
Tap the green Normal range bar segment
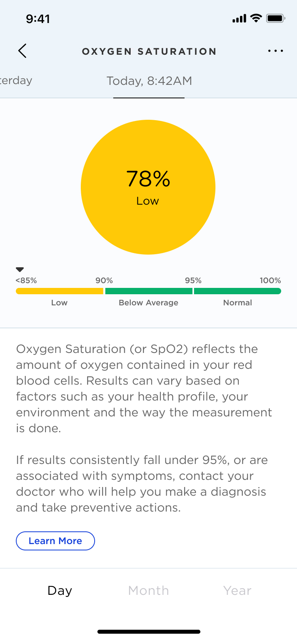[238, 291]
